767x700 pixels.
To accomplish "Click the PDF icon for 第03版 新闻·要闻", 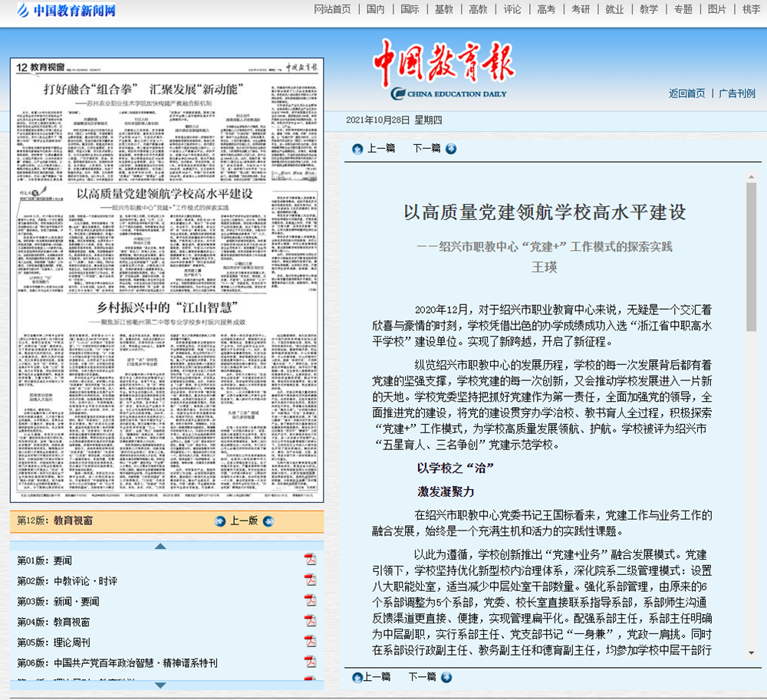I will click(310, 600).
